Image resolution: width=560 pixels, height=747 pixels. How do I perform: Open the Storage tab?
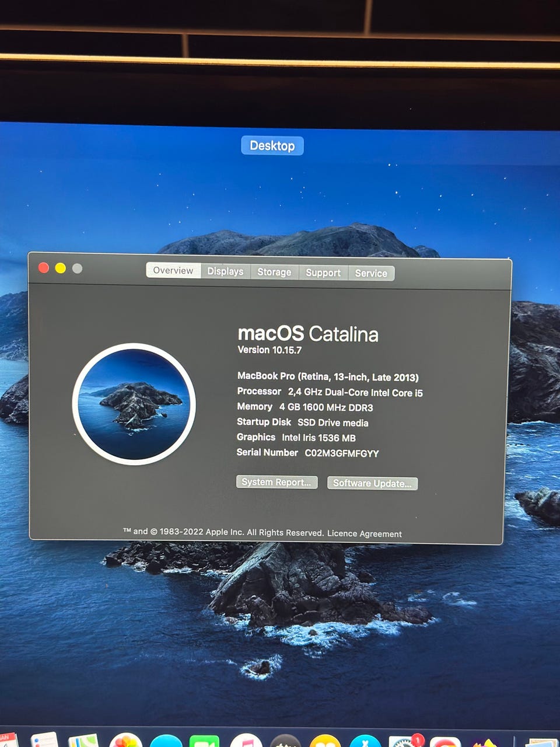pyautogui.click(x=274, y=272)
